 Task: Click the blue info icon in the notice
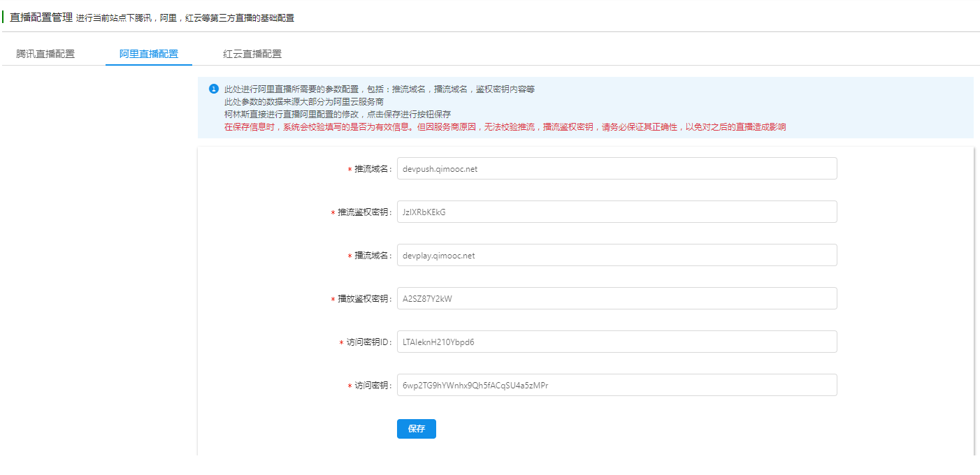tap(214, 89)
